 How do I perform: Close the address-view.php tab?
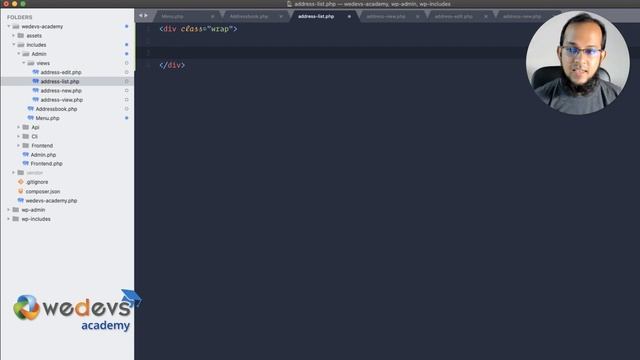[418, 16]
